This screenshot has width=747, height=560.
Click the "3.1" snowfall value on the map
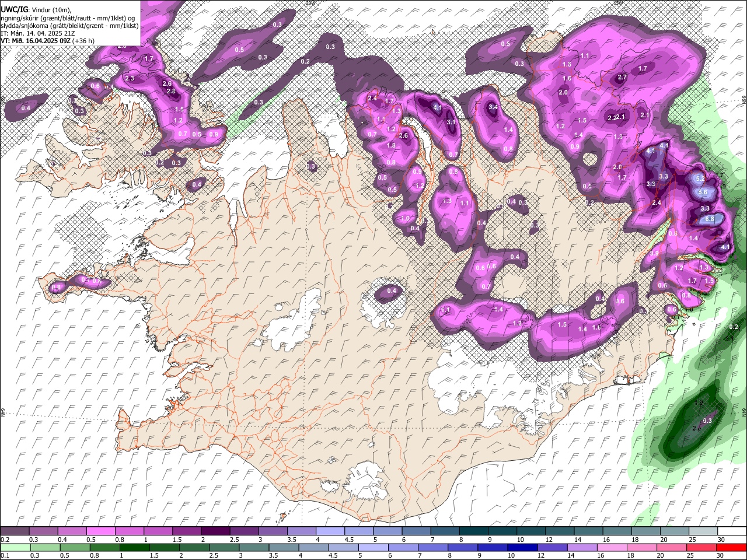[451, 122]
